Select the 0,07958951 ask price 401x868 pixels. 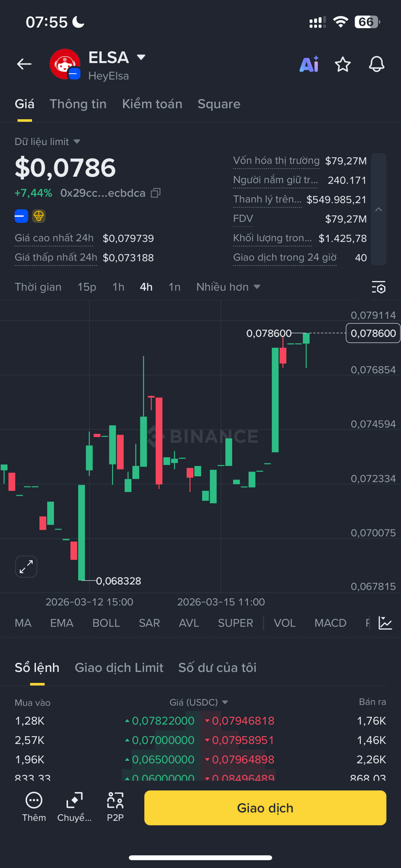(x=243, y=740)
